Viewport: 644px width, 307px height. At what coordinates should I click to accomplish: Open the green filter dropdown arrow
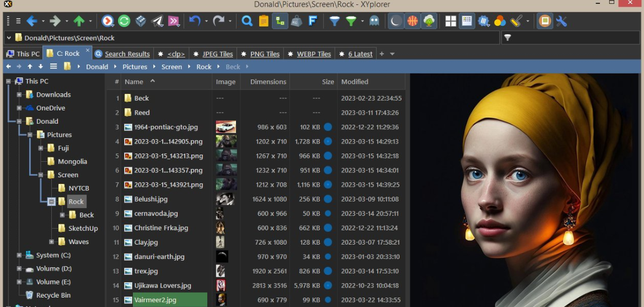pyautogui.click(x=362, y=22)
